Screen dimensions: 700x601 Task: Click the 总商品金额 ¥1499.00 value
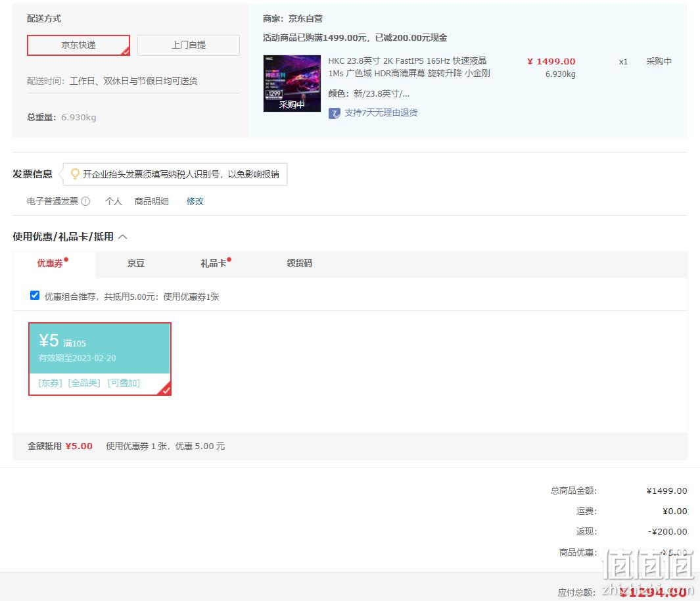coord(667,491)
